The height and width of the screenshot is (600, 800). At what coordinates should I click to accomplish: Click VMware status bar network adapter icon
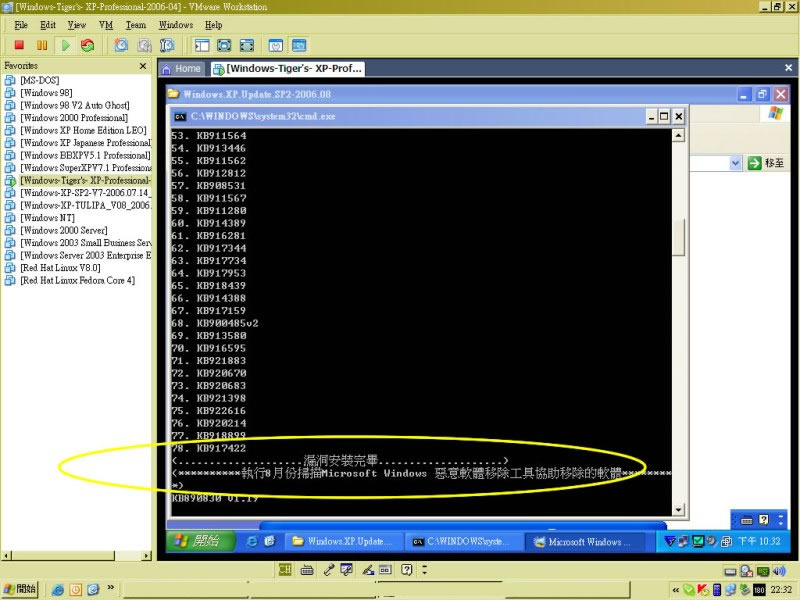coord(763,571)
